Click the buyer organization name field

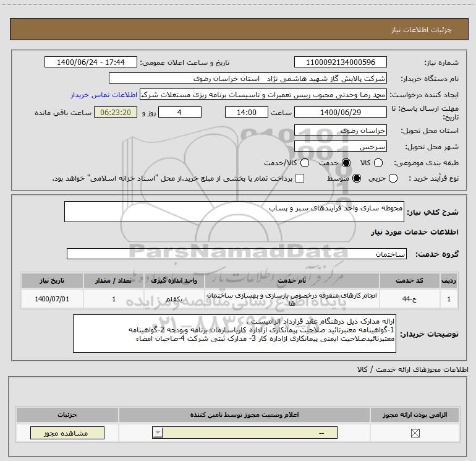248,79
